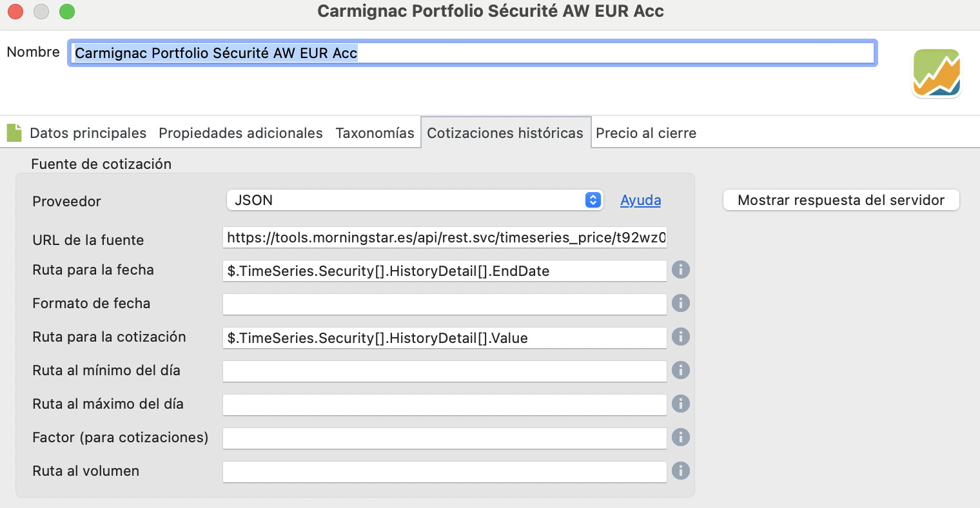This screenshot has height=508, width=980.
Task: Click the green zoom window button
Action: point(67,11)
